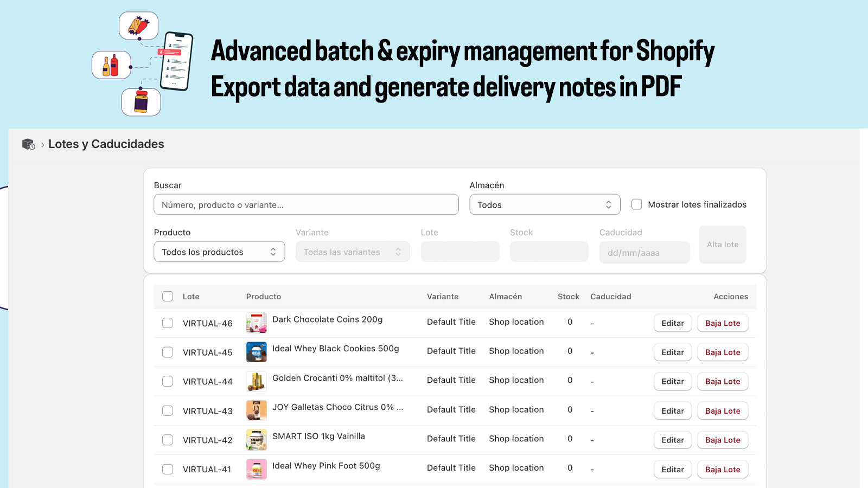Screen dimensions: 868x488
Task: Click Golden Crocanti 0% maltitol product name
Action: coord(337,378)
